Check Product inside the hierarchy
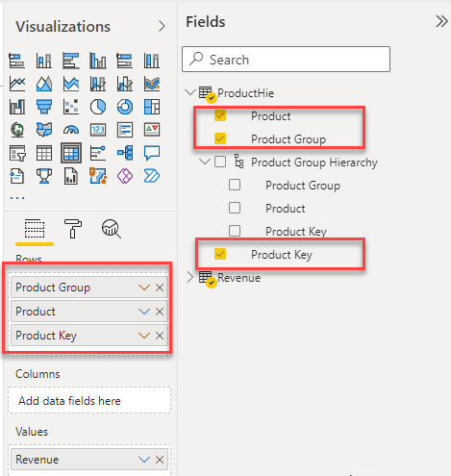The width and height of the screenshot is (451, 476). (x=235, y=208)
